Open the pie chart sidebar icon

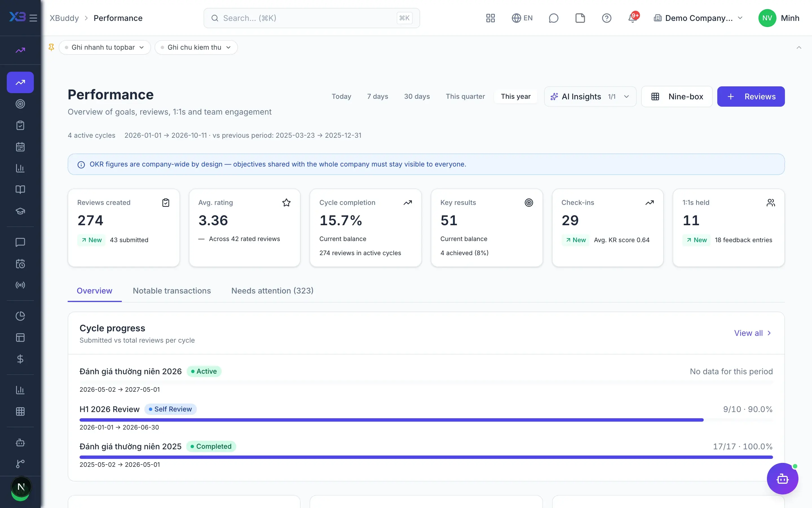pyautogui.click(x=20, y=316)
